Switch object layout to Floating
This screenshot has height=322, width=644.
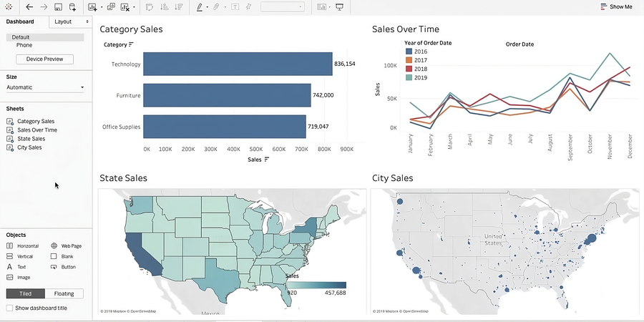[x=64, y=293]
